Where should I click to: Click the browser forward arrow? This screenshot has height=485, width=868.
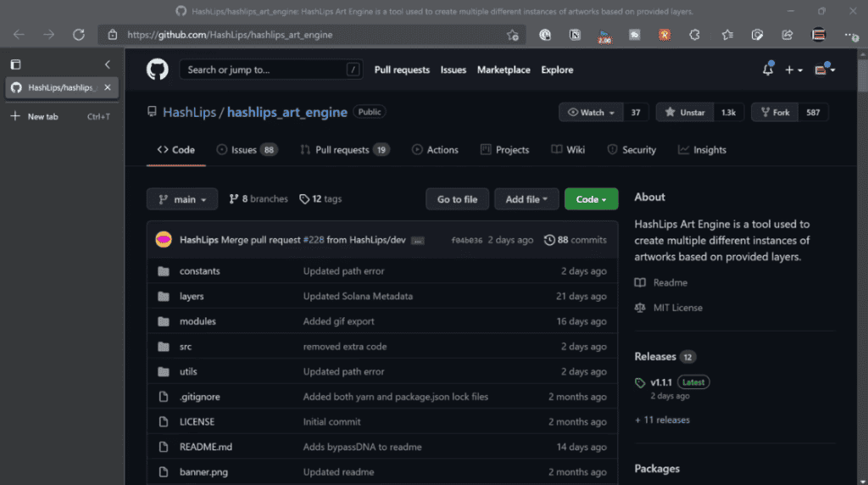point(48,34)
